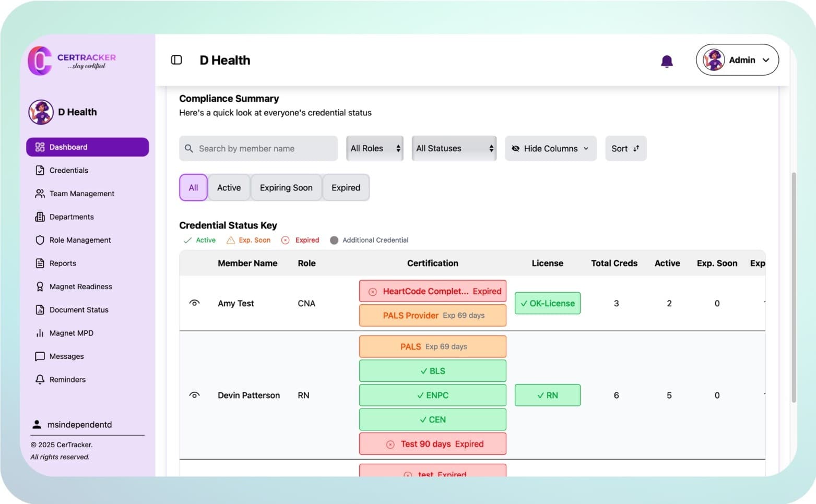Viewport: 816px width, 504px height.
Task: Expand the All Statuses selector
Action: point(453,148)
